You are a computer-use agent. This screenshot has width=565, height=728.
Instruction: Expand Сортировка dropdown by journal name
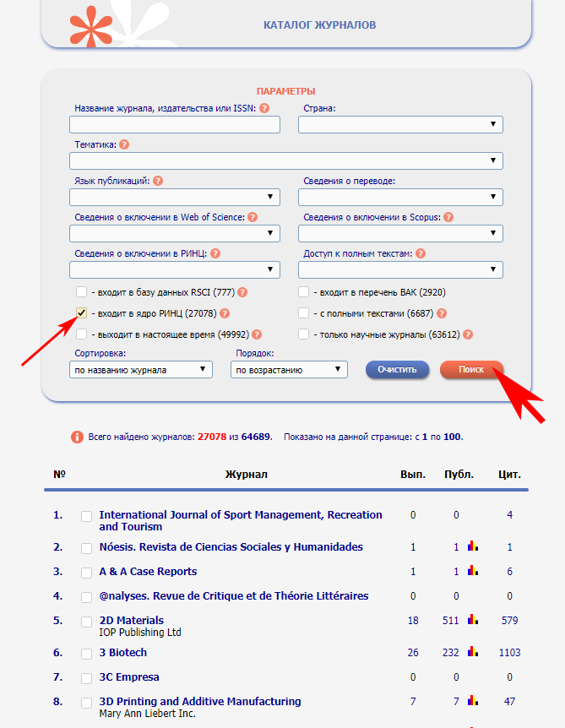pyautogui.click(x=141, y=370)
